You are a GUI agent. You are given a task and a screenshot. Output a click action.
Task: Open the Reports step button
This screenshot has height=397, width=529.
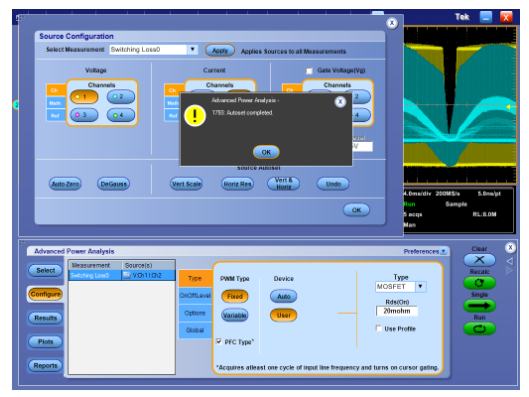click(46, 365)
